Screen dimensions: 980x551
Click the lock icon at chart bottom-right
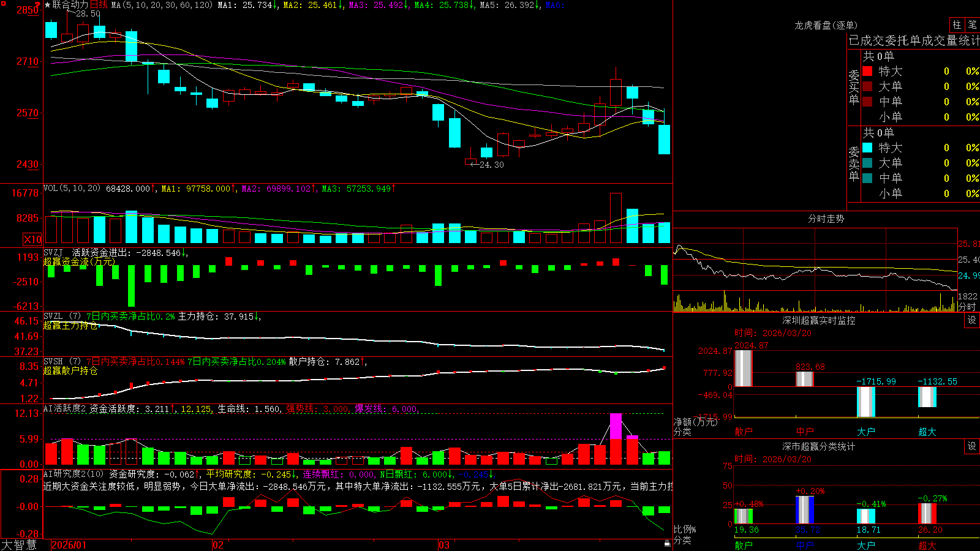(x=668, y=544)
